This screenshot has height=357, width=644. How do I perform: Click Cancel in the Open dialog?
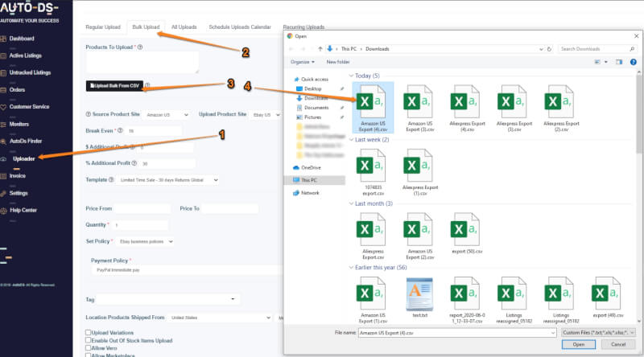click(618, 345)
